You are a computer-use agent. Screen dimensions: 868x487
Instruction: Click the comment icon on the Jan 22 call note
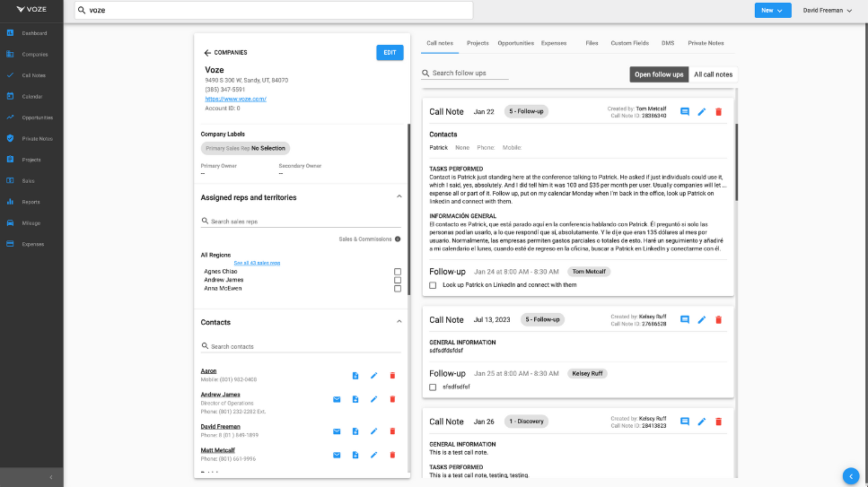pyautogui.click(x=685, y=112)
